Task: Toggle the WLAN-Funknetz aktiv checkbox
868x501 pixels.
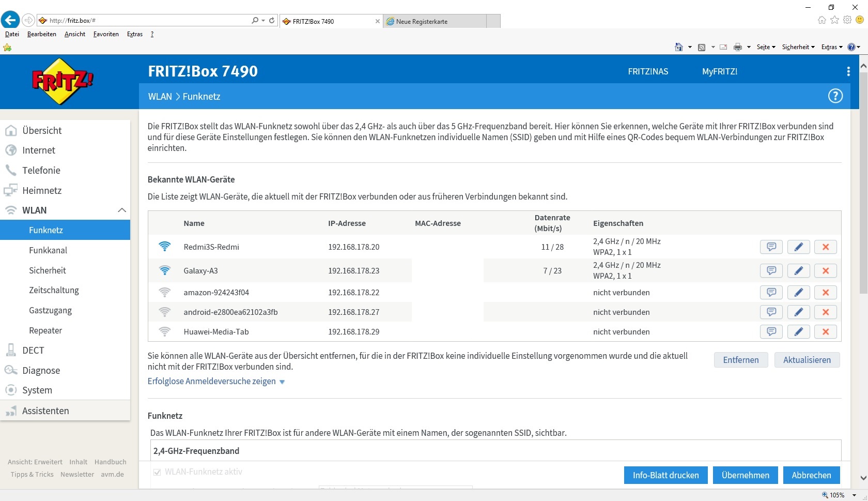Action: [157, 472]
